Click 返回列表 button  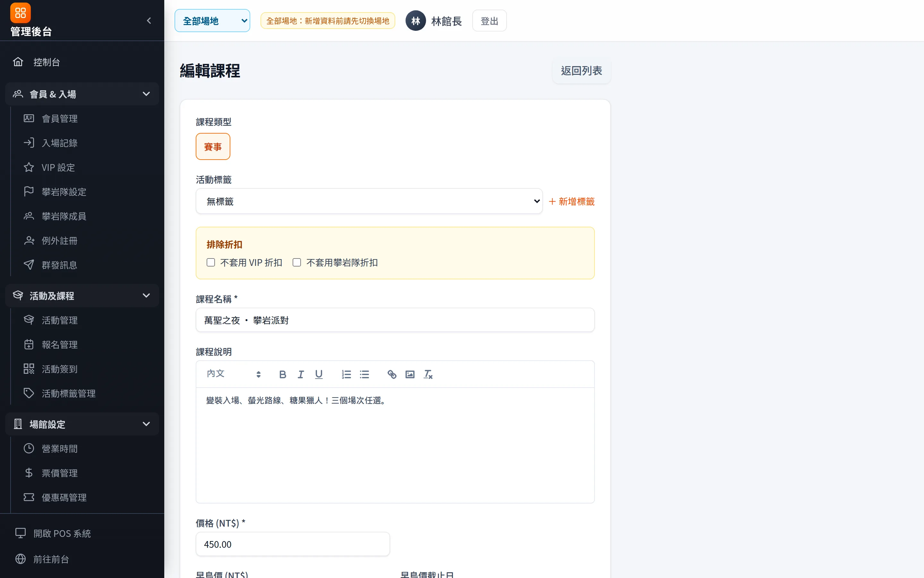581,71
